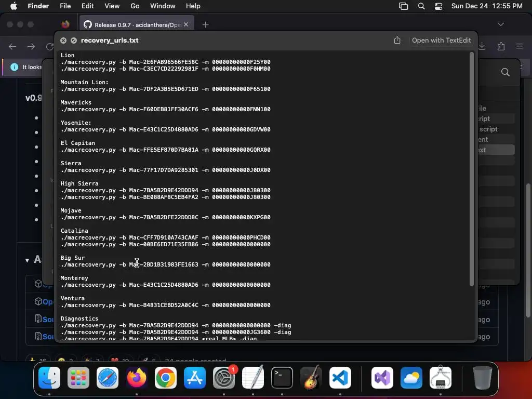The width and height of the screenshot is (532, 399).
Task: Open TextEdit from the Dock
Action: coord(253,378)
